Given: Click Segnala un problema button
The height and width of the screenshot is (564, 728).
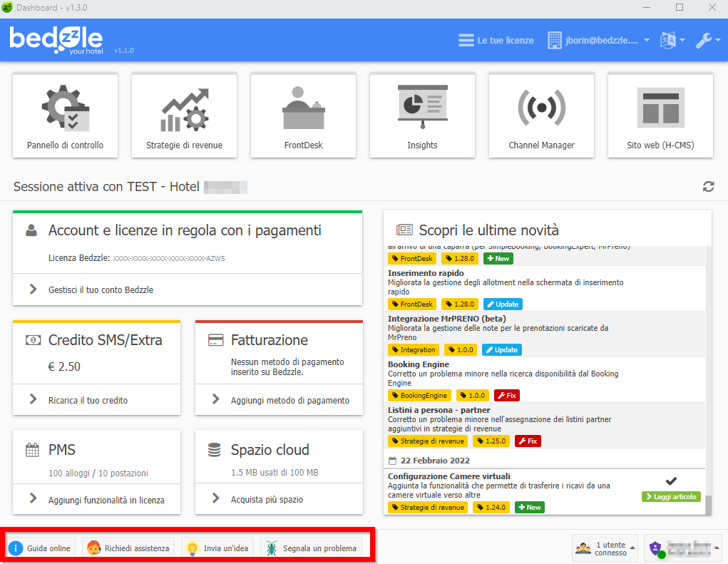Looking at the screenshot, I should (312, 548).
